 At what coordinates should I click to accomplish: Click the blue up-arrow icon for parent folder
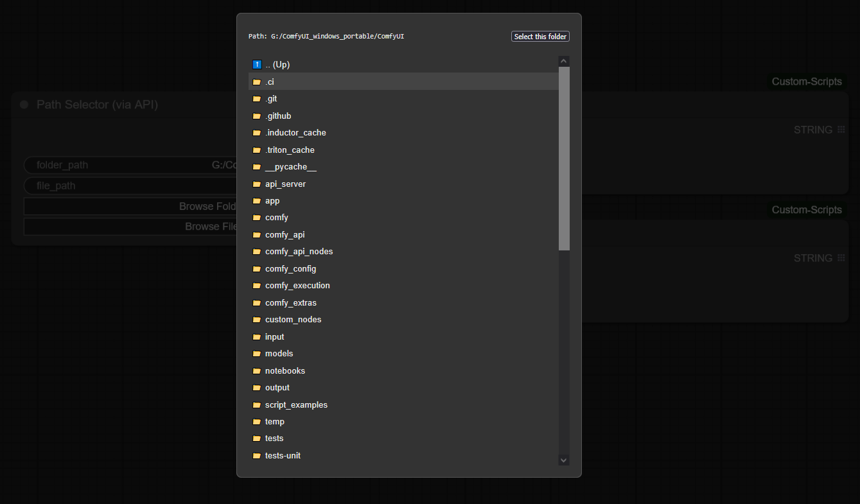coord(257,65)
